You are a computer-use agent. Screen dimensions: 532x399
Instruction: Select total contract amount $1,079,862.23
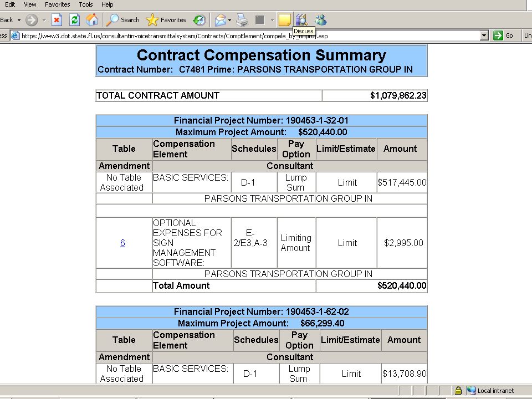398,95
